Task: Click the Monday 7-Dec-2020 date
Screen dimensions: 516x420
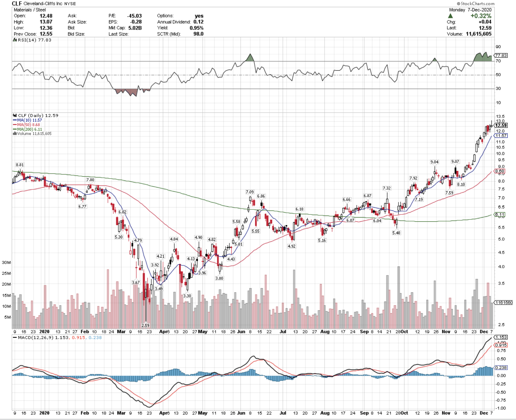Action: [470, 10]
